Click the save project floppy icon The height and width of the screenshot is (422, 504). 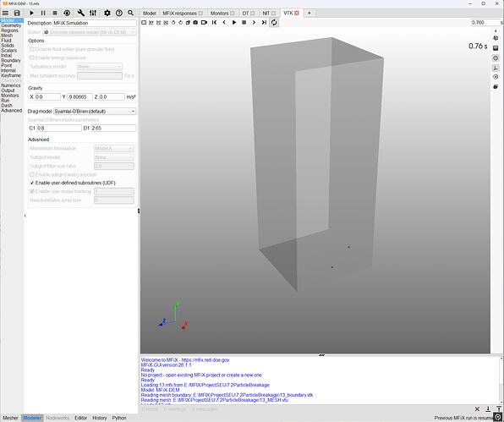click(17, 14)
